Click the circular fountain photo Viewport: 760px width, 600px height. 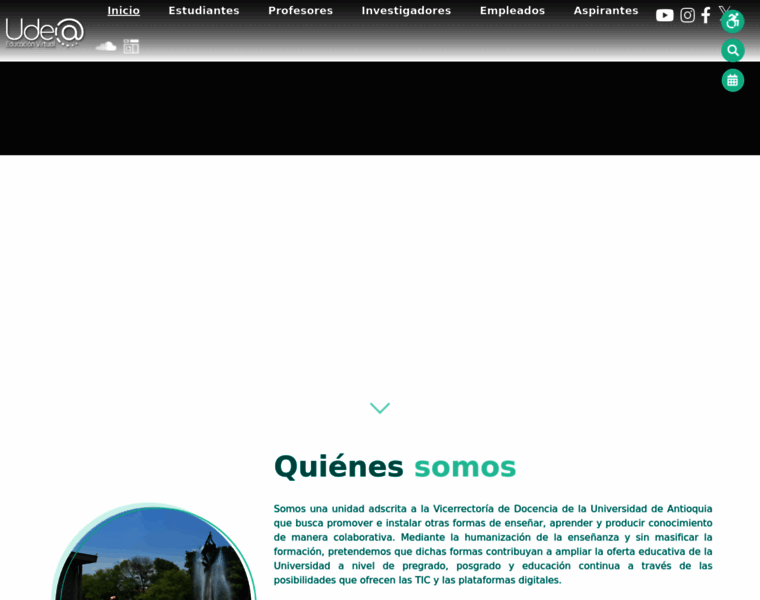coord(154,553)
